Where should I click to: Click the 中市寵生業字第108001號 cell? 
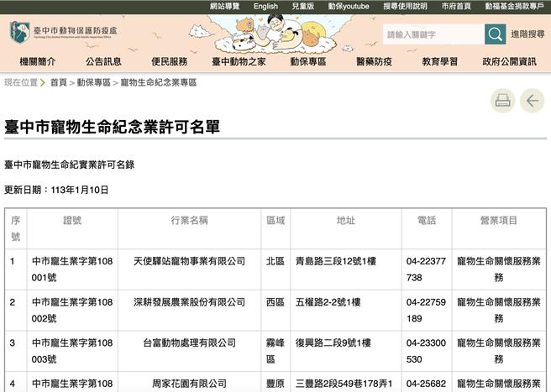pos(72,269)
